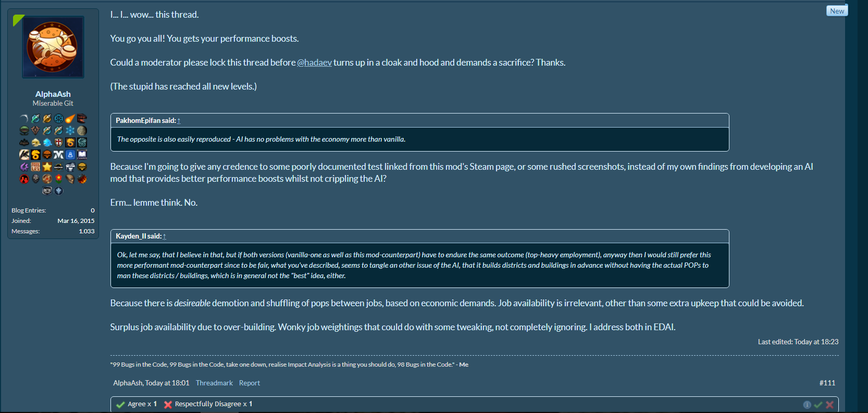
Task: Click the crusader shield badge icon
Action: (58, 143)
